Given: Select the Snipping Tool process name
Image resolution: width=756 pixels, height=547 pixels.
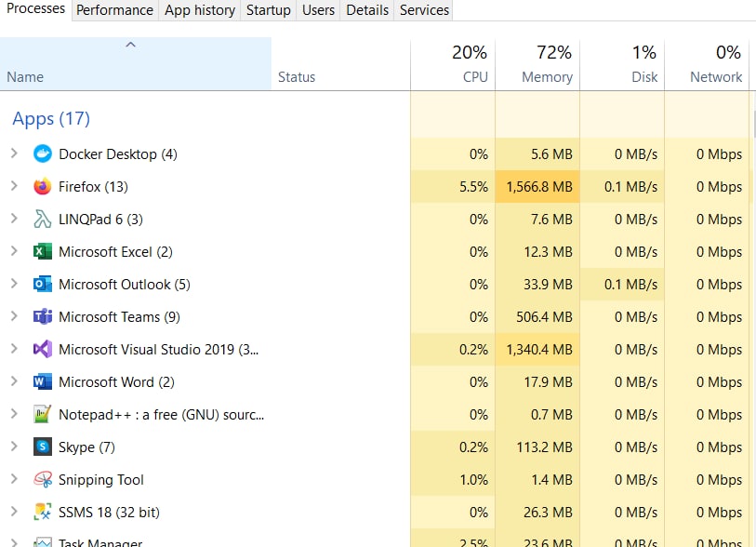Looking at the screenshot, I should pyautogui.click(x=101, y=480).
